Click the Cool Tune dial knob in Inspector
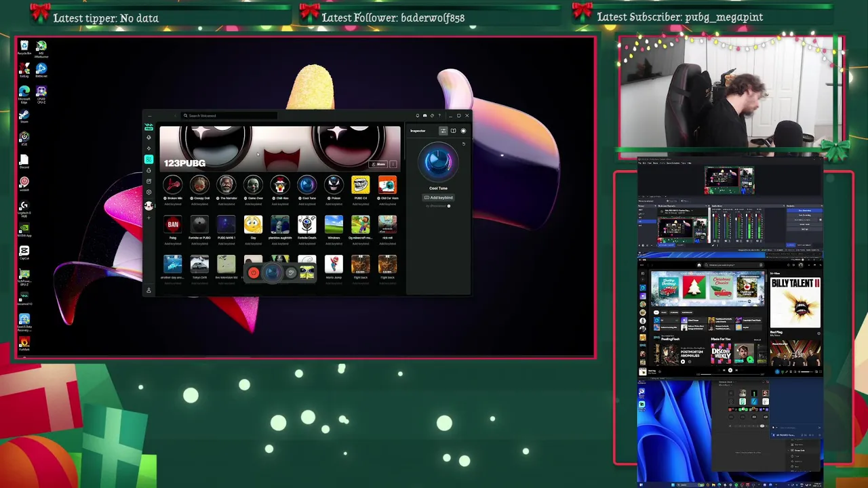Image resolution: width=868 pixels, height=488 pixels. coord(438,161)
